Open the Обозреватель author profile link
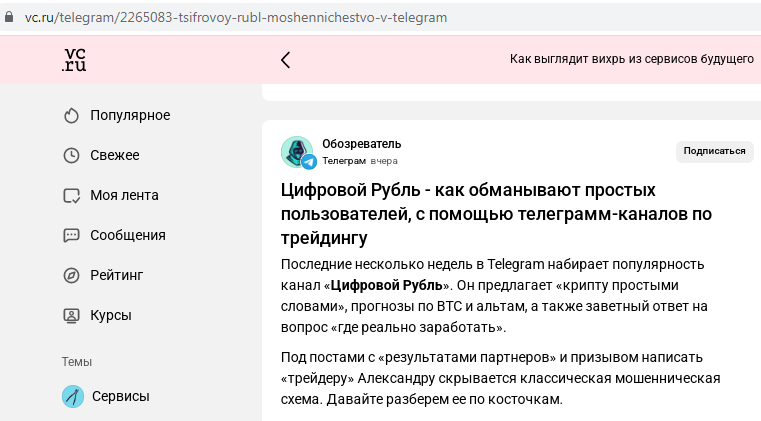The height and width of the screenshot is (421, 761). pyautogui.click(x=361, y=144)
